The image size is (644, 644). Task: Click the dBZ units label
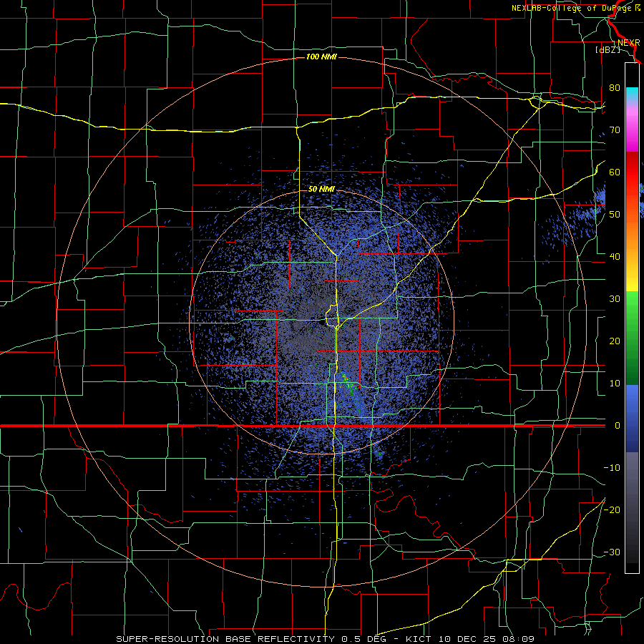(x=608, y=49)
